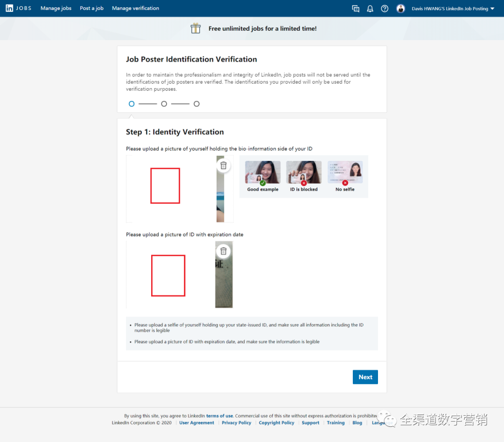Open the notifications bell
This screenshot has width=504, height=442.
click(x=370, y=8)
